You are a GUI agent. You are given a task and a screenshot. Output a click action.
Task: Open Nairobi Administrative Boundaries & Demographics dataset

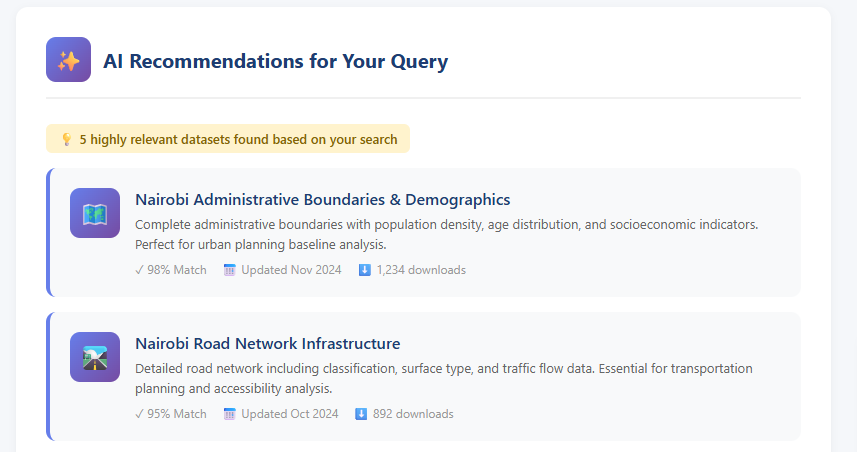[x=322, y=199]
